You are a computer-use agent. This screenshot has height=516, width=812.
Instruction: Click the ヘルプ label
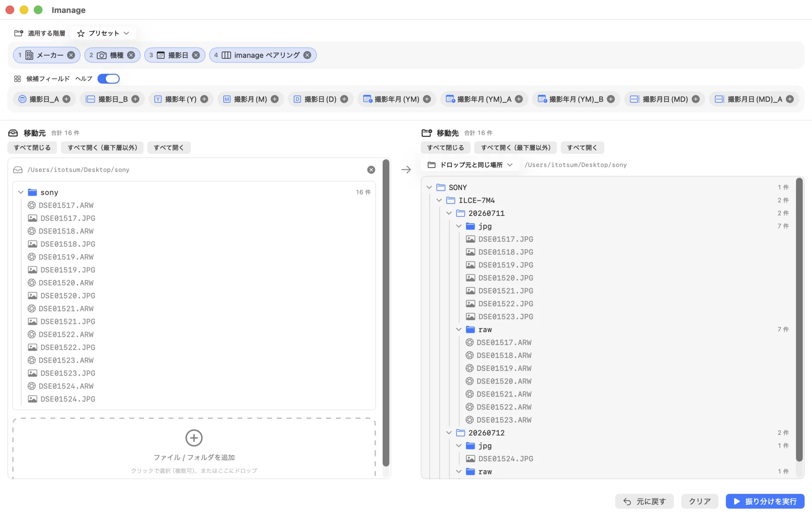[x=84, y=79]
